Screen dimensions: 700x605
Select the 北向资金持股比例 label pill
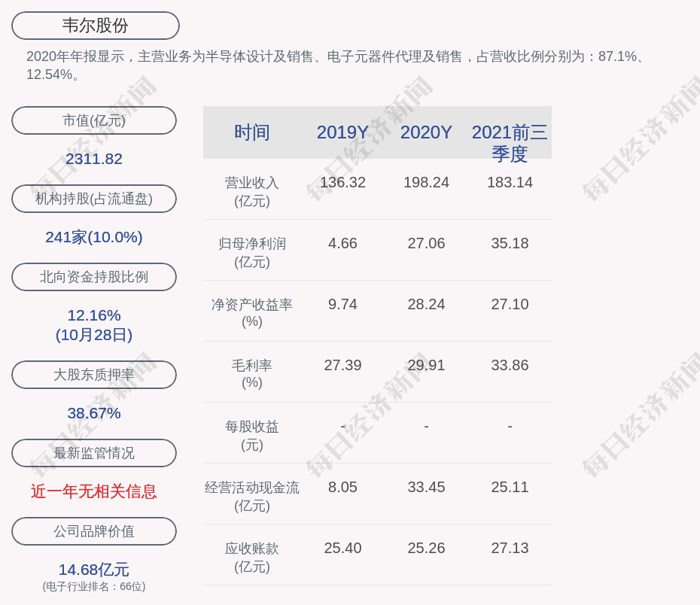tap(94, 277)
